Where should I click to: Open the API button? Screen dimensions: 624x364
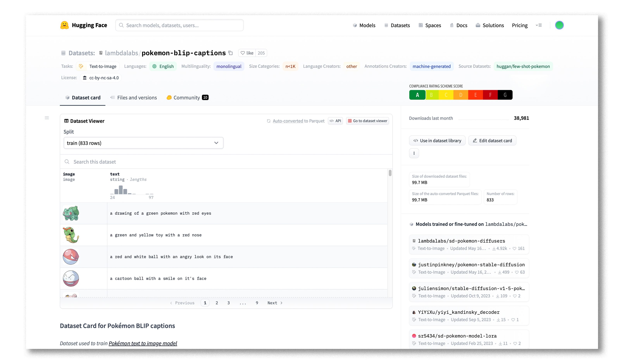[335, 121]
